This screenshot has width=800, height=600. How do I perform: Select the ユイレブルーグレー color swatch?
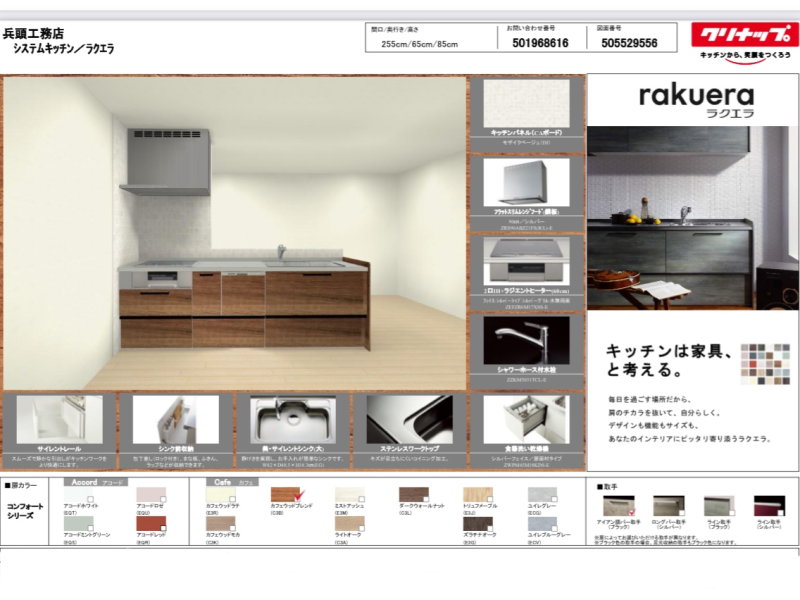click(542, 523)
